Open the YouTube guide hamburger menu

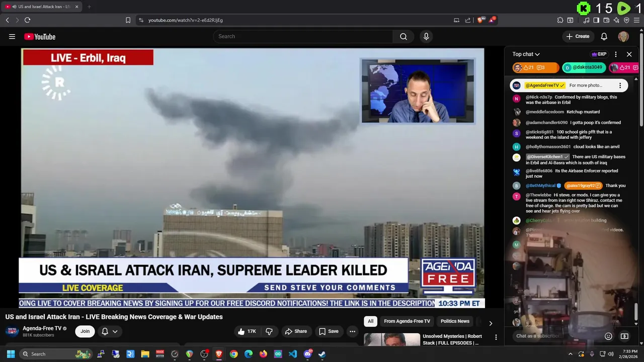12,36
